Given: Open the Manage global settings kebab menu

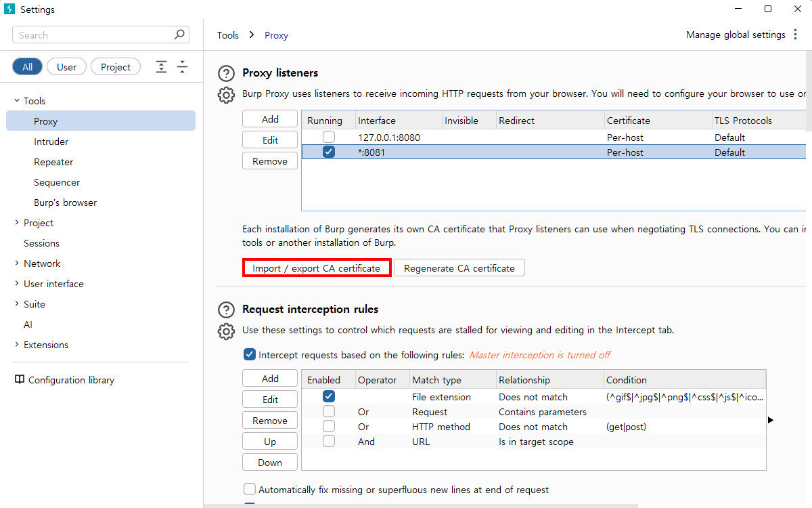Looking at the screenshot, I should [796, 35].
